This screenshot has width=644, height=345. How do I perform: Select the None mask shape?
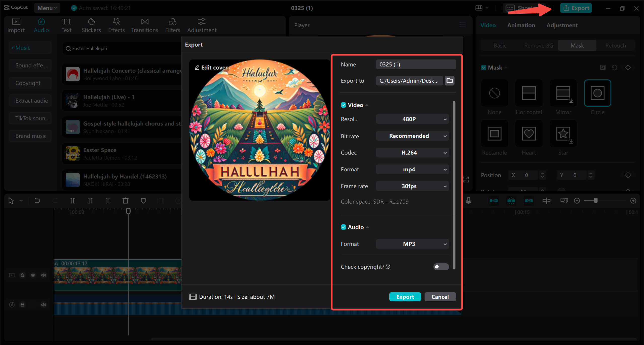point(494,93)
